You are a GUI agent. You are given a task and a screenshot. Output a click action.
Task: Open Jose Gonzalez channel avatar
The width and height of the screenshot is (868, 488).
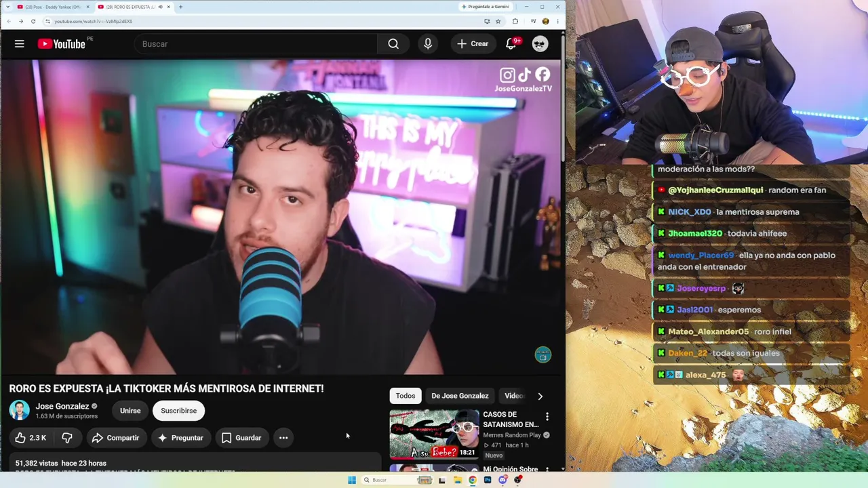pos(19,411)
